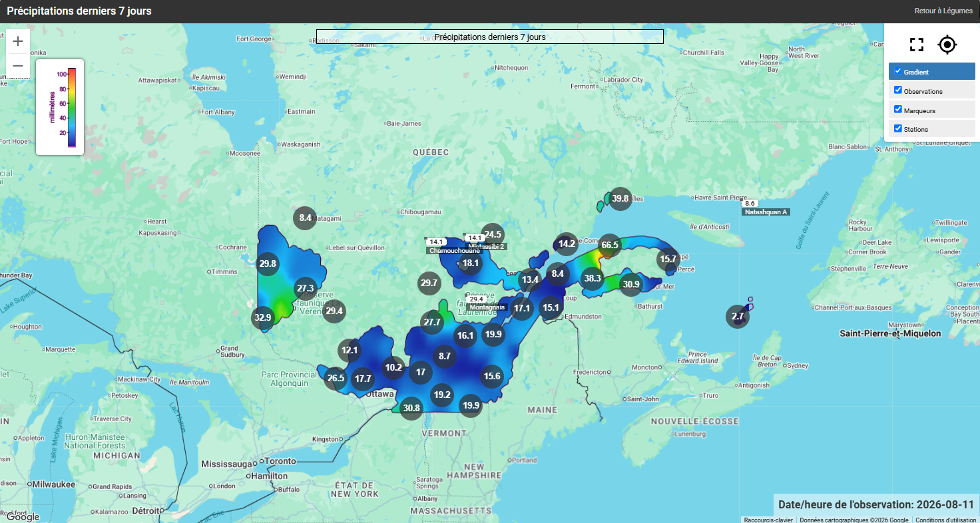Open Conditions d'utilisation link
The width and height of the screenshot is (980, 523).
pos(945,520)
